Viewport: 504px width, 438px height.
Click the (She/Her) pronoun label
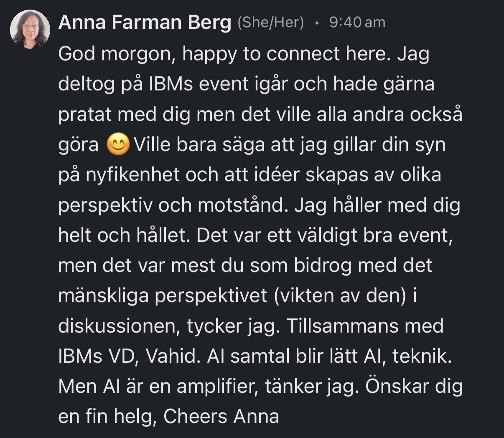[270, 22]
